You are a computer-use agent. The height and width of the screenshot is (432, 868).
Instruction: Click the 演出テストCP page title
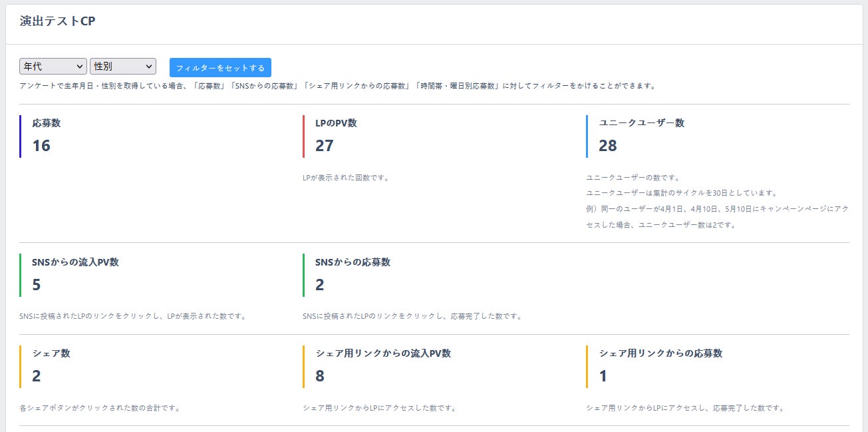(x=57, y=21)
